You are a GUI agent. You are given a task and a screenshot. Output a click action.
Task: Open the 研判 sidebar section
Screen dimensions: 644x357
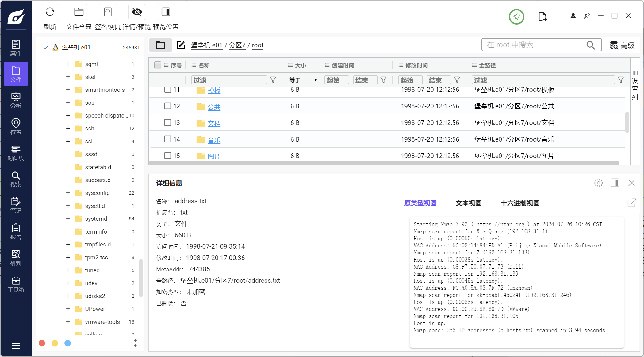[16, 258]
